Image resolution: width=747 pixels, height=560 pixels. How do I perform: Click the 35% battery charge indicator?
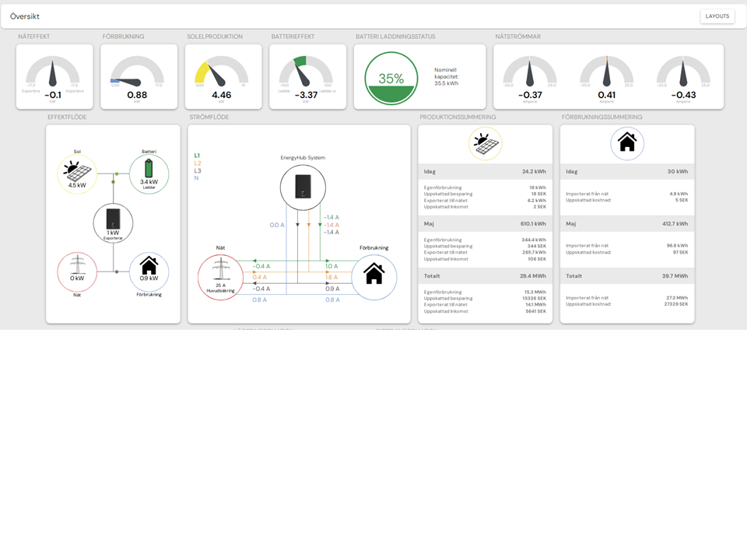point(391,78)
